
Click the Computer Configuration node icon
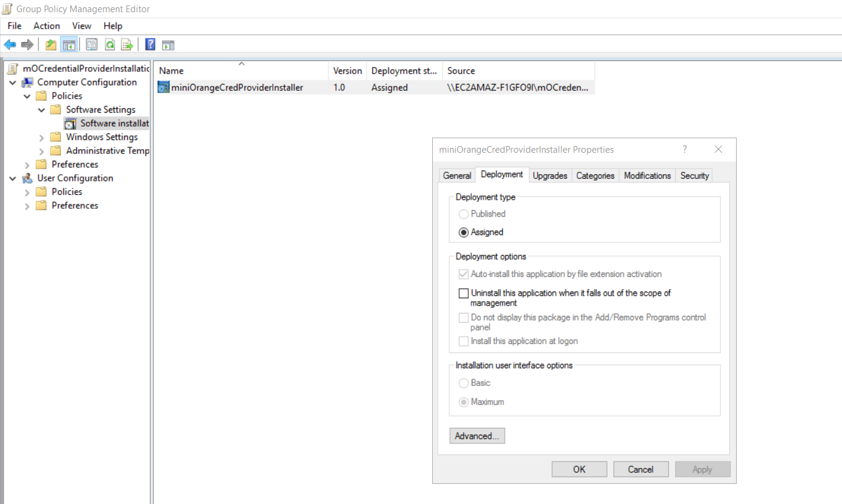27,82
